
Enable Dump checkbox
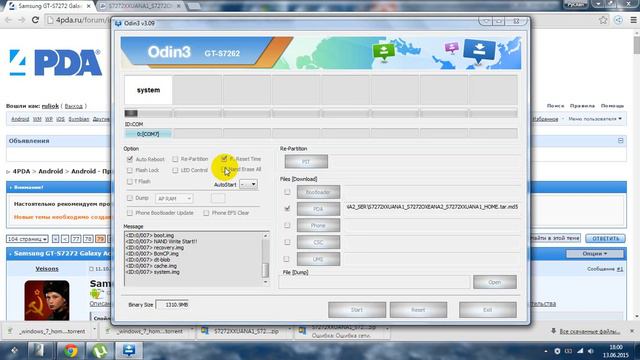(130, 198)
